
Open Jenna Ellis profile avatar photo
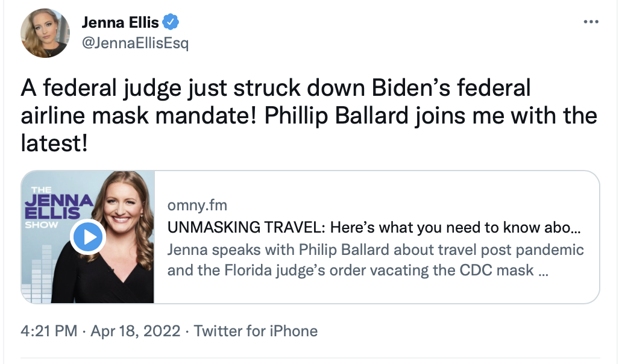[x=45, y=33]
